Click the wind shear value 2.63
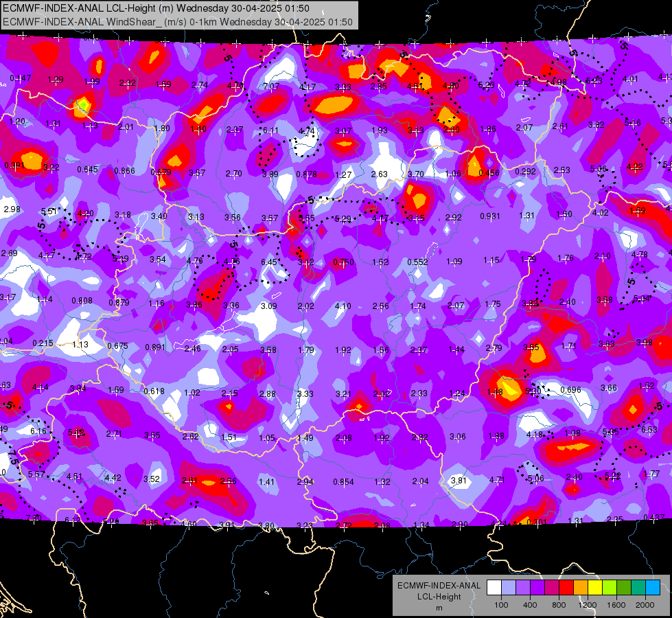The image size is (672, 618). 380,174
